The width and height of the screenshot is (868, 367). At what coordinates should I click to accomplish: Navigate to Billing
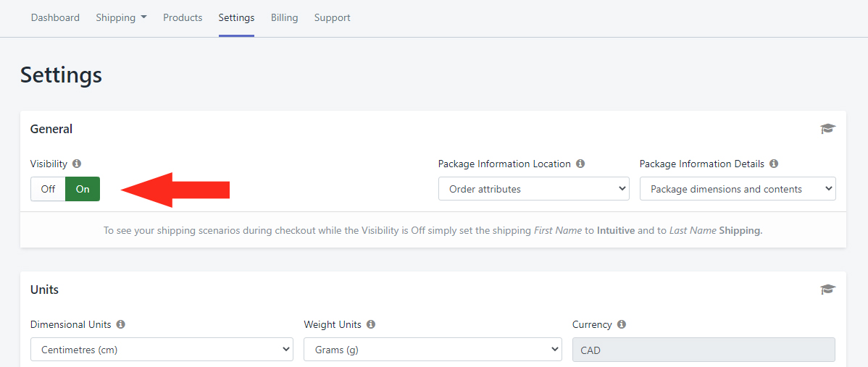[284, 17]
